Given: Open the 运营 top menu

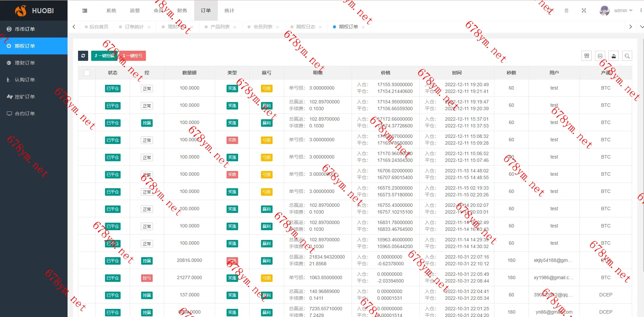Looking at the screenshot, I should pos(135,10).
